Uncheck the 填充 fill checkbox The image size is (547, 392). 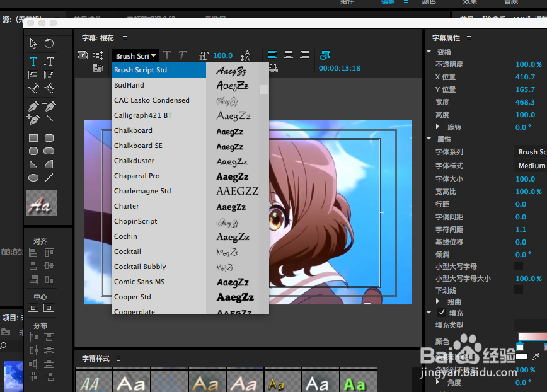[x=442, y=313]
